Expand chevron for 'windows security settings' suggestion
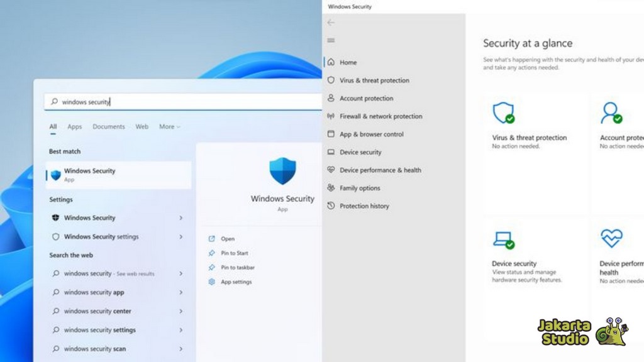 (180, 330)
